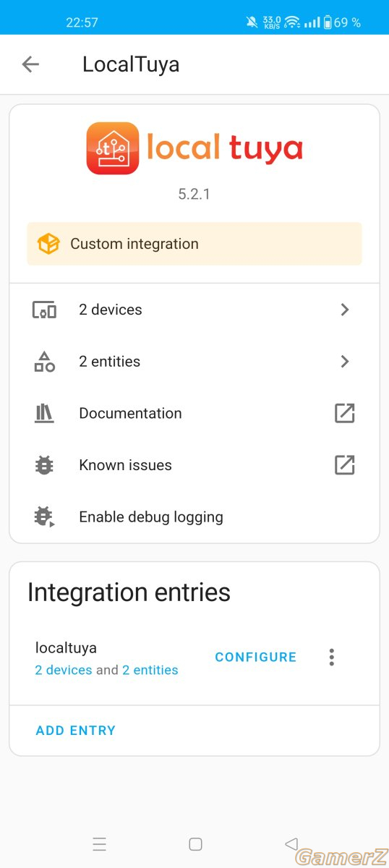Open Documentation external link icon
The width and height of the screenshot is (389, 868).
[345, 414]
